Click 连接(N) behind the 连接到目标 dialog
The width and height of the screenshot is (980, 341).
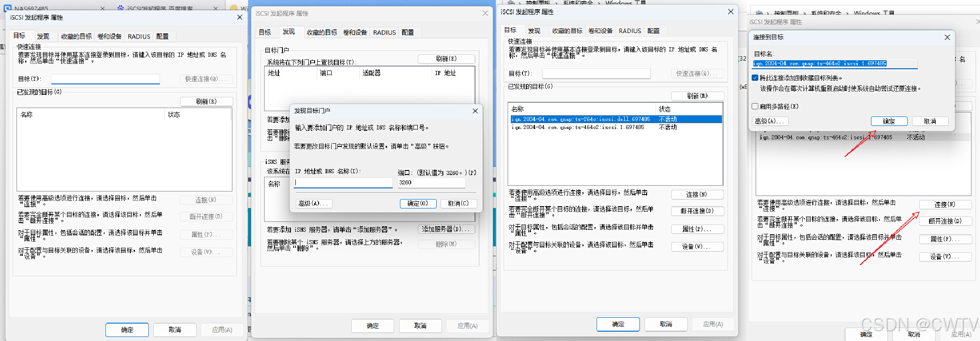945,204
